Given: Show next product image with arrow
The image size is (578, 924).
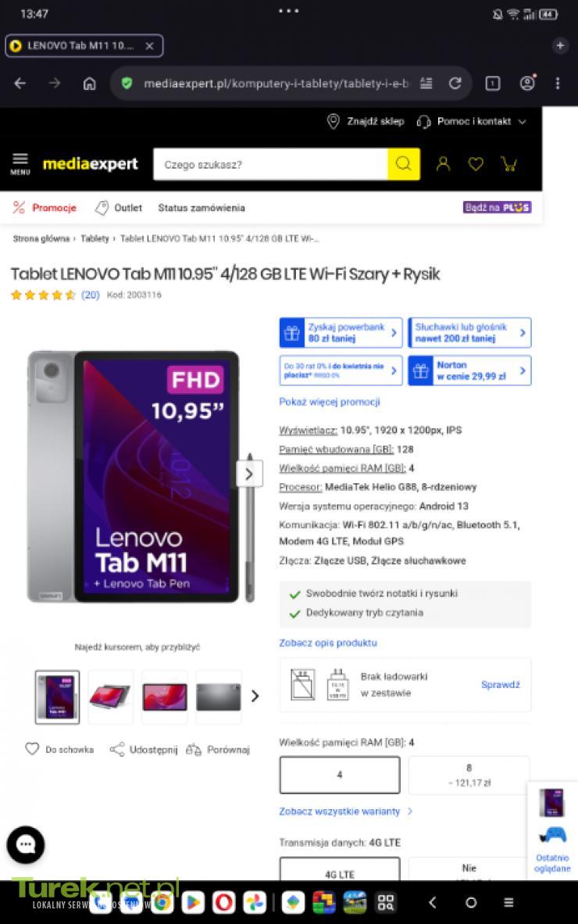Looking at the screenshot, I should click(x=249, y=474).
